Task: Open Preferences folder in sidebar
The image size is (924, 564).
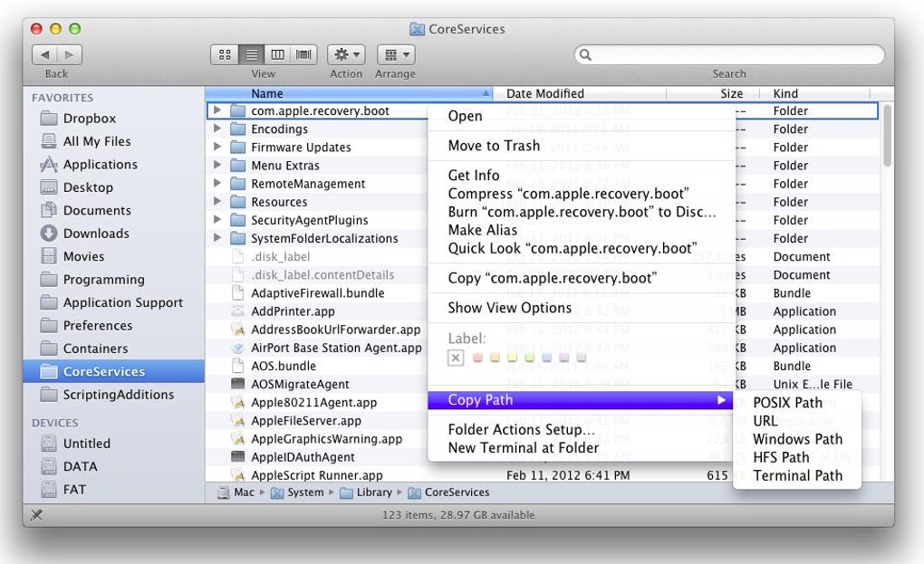Action: [114, 325]
